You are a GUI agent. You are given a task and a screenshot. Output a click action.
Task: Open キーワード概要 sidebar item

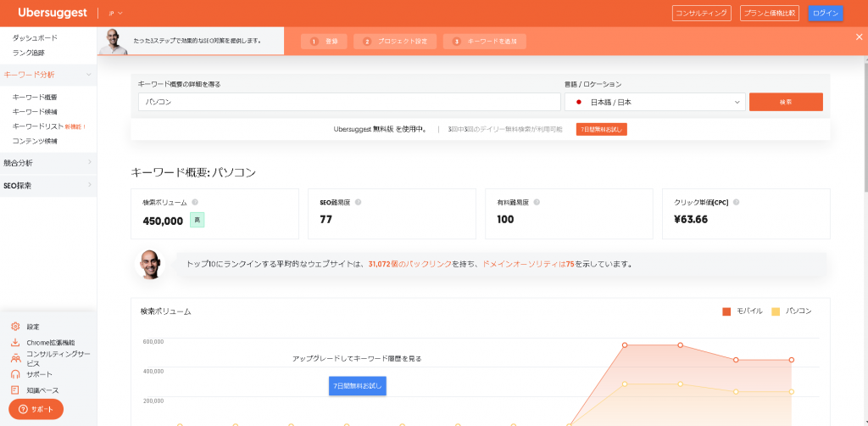[34, 97]
